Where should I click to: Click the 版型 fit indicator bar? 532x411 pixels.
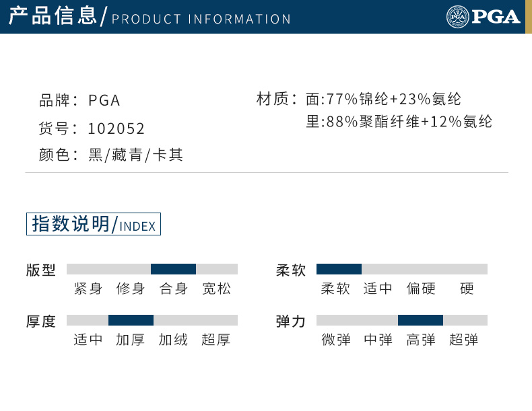[152, 269]
